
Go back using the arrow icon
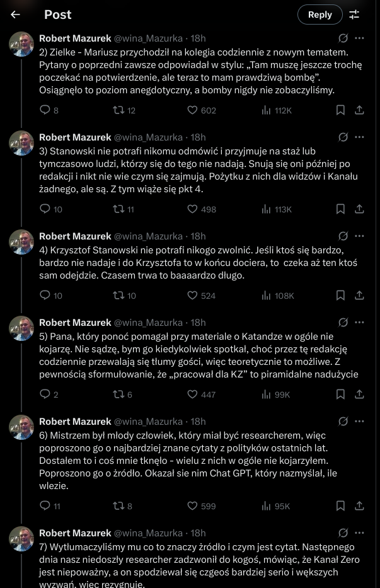click(x=16, y=14)
